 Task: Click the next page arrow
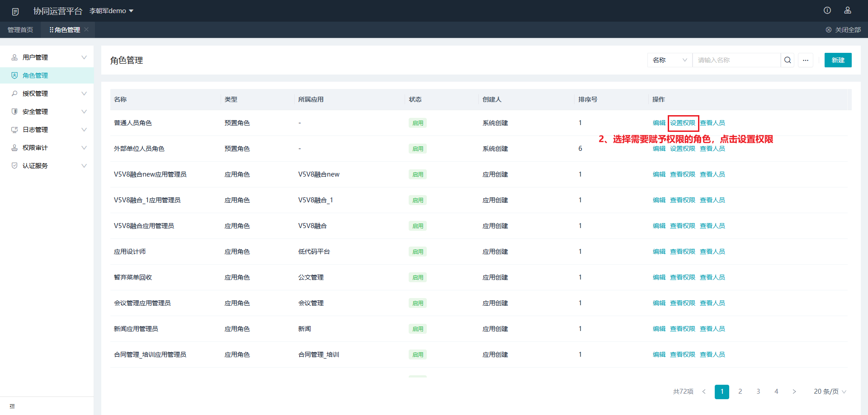pyautogui.click(x=794, y=392)
